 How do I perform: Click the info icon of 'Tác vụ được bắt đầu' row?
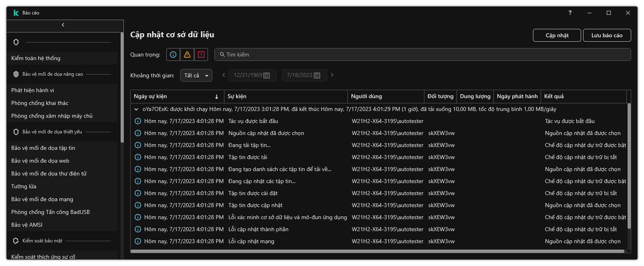[x=138, y=121]
